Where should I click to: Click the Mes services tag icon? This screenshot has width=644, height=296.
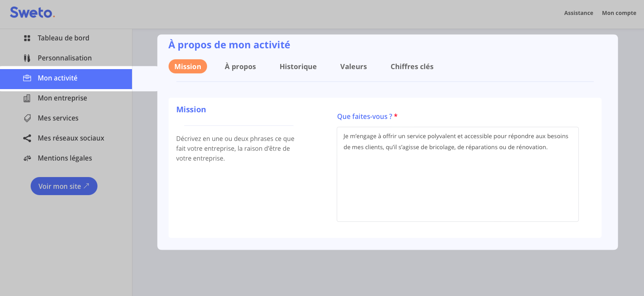[27, 118]
